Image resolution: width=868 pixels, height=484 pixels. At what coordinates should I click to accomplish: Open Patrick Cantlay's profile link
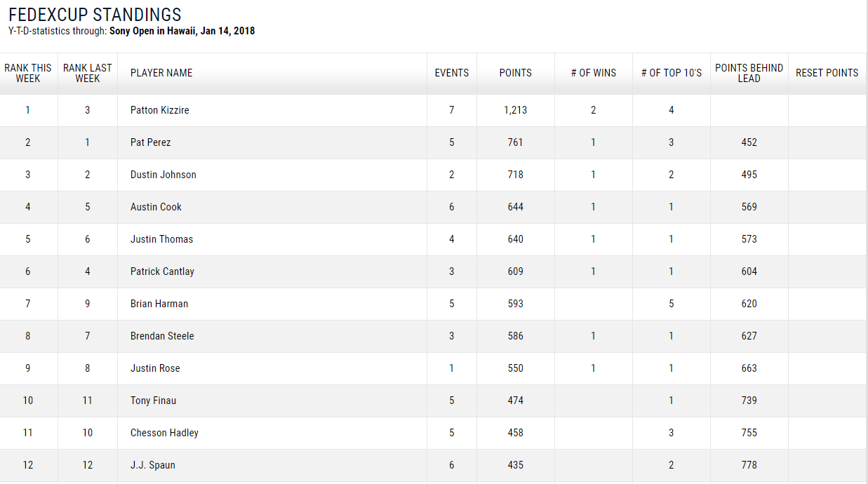(162, 271)
